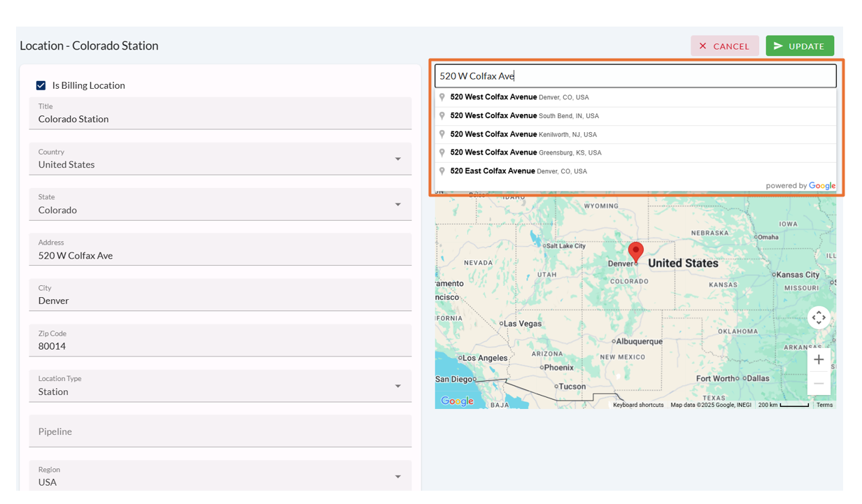This screenshot has height=504, width=862.
Task: Zoom in on the map with plus button
Action: click(819, 360)
